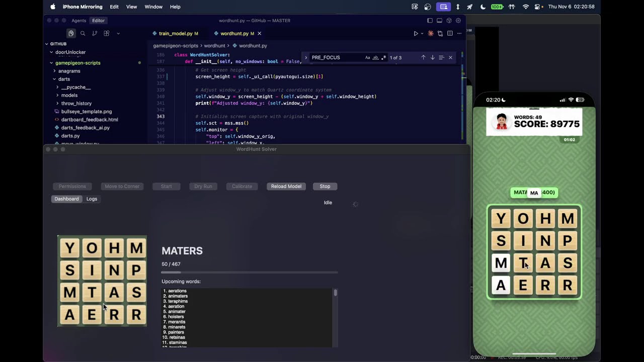Open the Extensions view icon

107,33
